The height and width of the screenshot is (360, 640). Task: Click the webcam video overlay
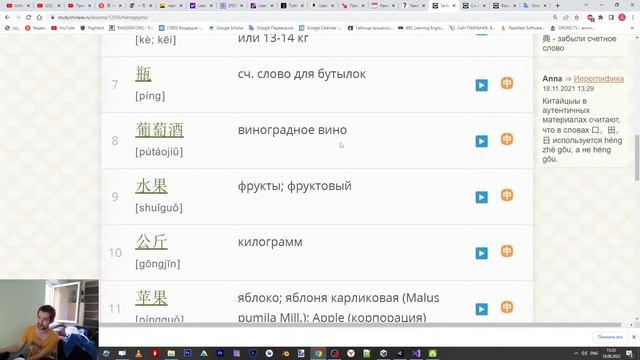(49, 320)
